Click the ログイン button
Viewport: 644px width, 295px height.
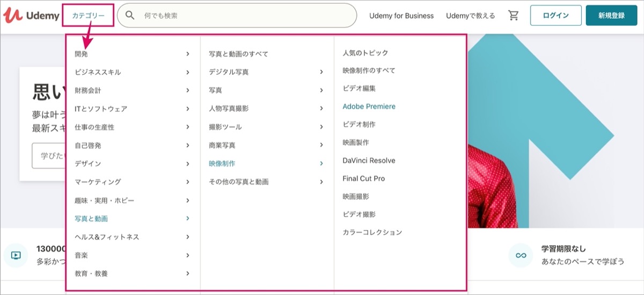point(555,16)
